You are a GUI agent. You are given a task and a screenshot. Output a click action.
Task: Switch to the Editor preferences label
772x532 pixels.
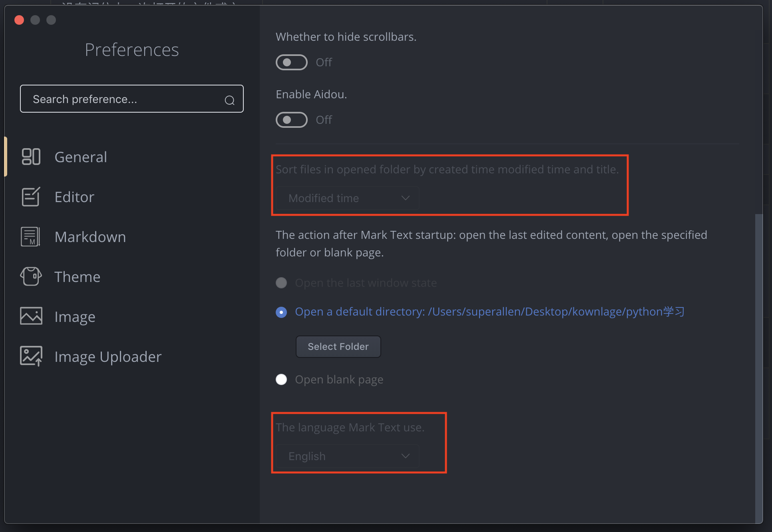(x=74, y=197)
